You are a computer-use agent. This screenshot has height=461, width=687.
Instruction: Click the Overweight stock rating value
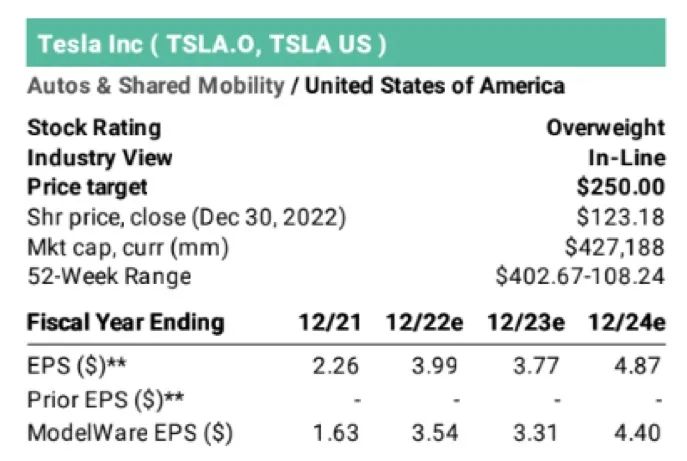[x=606, y=128]
